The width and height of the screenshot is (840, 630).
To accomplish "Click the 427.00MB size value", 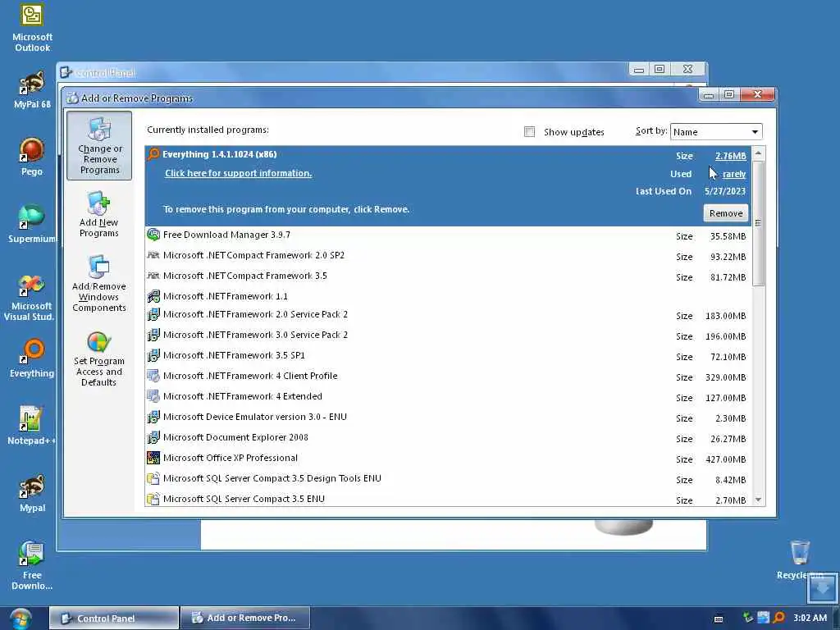I will tap(725, 459).
